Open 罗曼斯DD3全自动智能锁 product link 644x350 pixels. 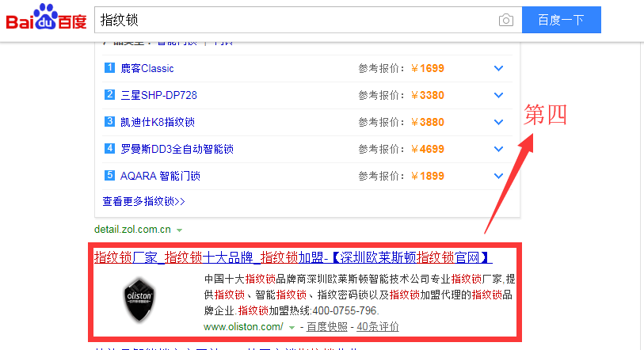[177, 149]
